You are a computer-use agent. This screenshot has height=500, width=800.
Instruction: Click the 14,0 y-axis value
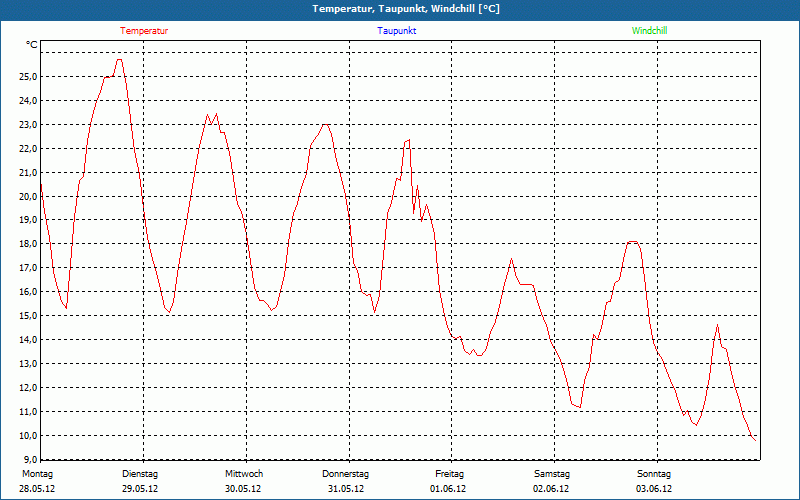point(28,340)
